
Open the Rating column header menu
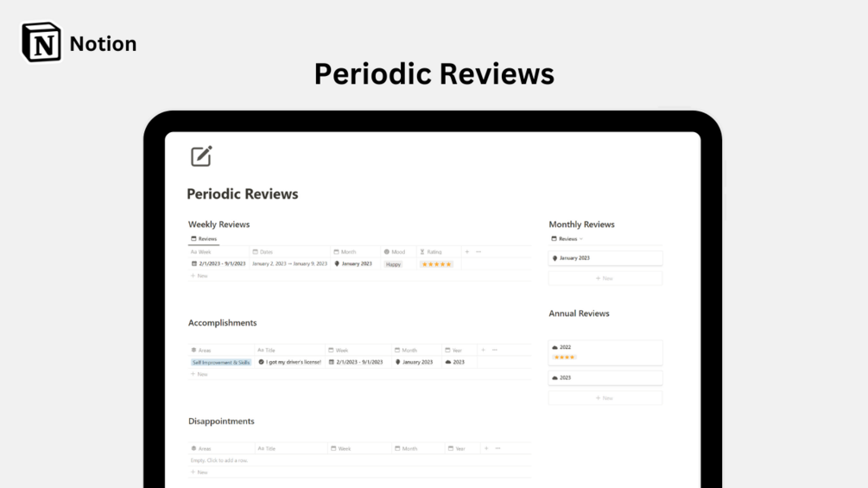click(x=431, y=251)
